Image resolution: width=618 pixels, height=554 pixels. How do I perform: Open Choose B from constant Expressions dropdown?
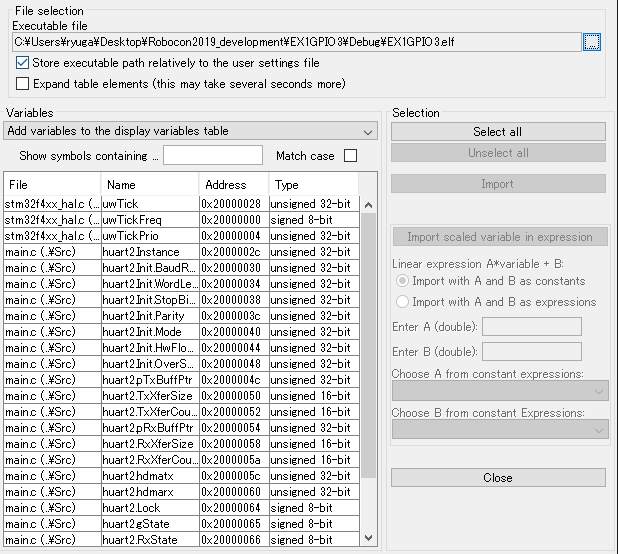500,429
